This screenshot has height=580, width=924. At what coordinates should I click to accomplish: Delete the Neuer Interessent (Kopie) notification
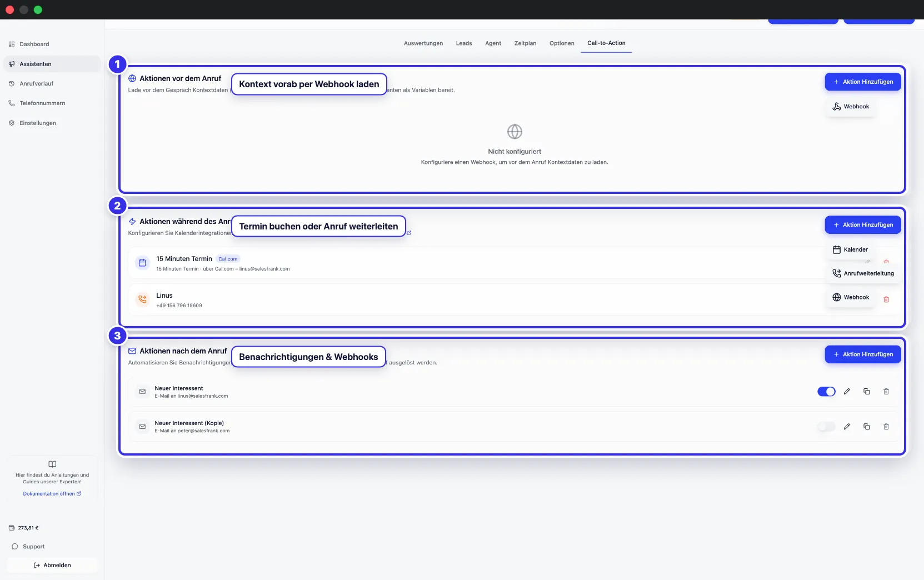pos(886,427)
